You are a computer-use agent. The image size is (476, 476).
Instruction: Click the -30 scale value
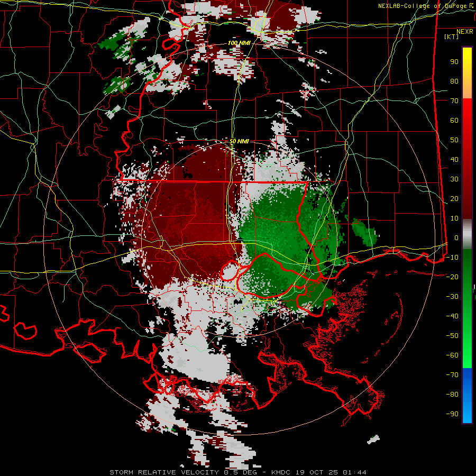tap(452, 297)
